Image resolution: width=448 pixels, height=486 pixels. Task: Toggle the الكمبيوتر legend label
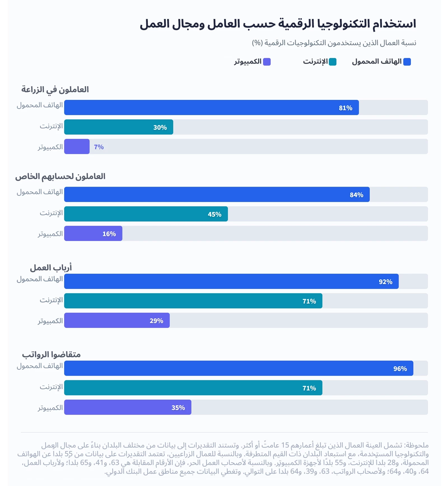point(248,62)
